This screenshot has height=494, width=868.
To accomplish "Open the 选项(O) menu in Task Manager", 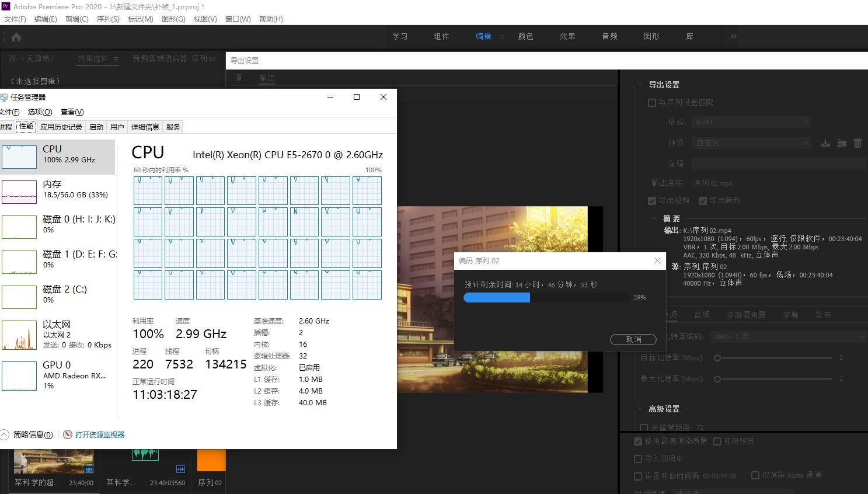I will coord(40,112).
